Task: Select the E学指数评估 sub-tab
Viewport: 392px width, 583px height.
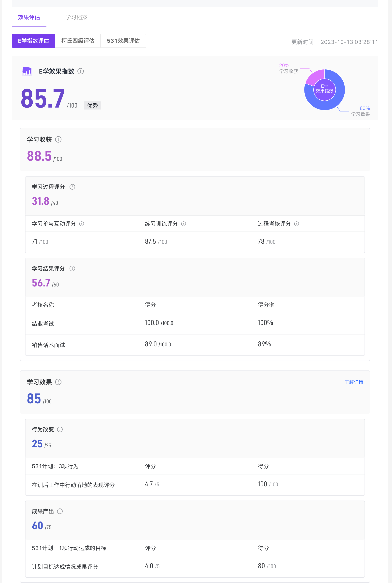Action: click(34, 41)
